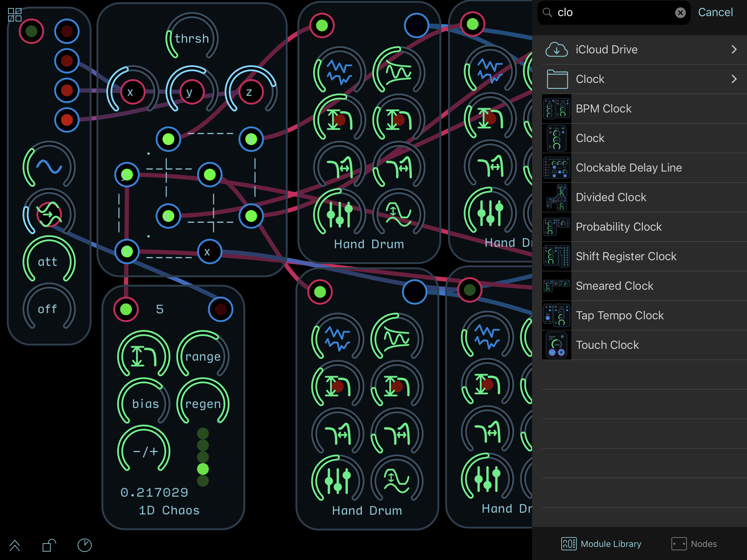Image resolution: width=747 pixels, height=560 pixels.
Task: Select the sine wave knob in left module
Action: tap(49, 167)
